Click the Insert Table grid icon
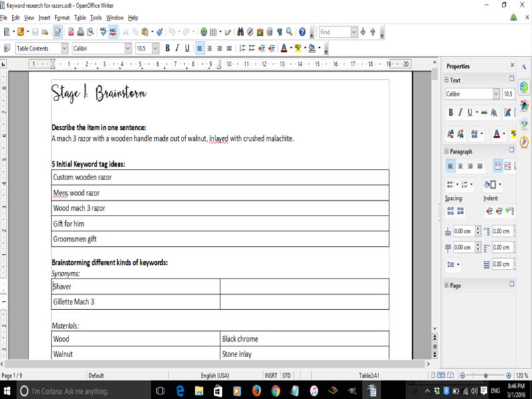Screen dimensions: 532x399 click(213, 32)
